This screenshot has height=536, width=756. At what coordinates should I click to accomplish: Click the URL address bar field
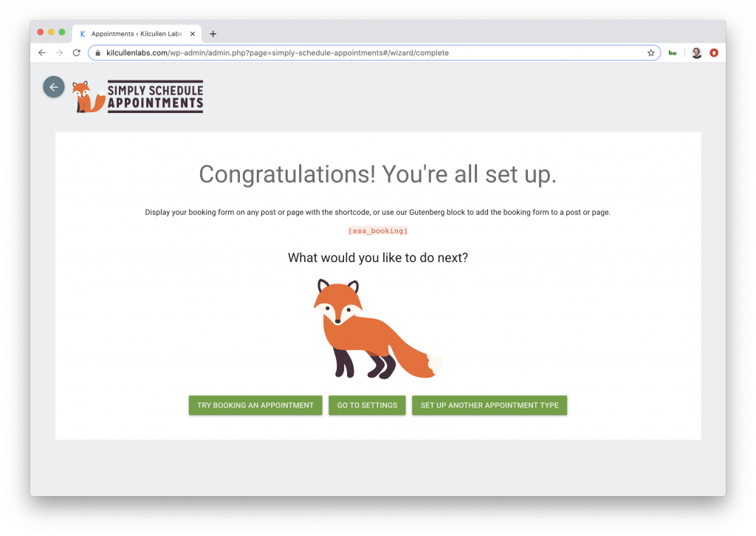[x=374, y=53]
